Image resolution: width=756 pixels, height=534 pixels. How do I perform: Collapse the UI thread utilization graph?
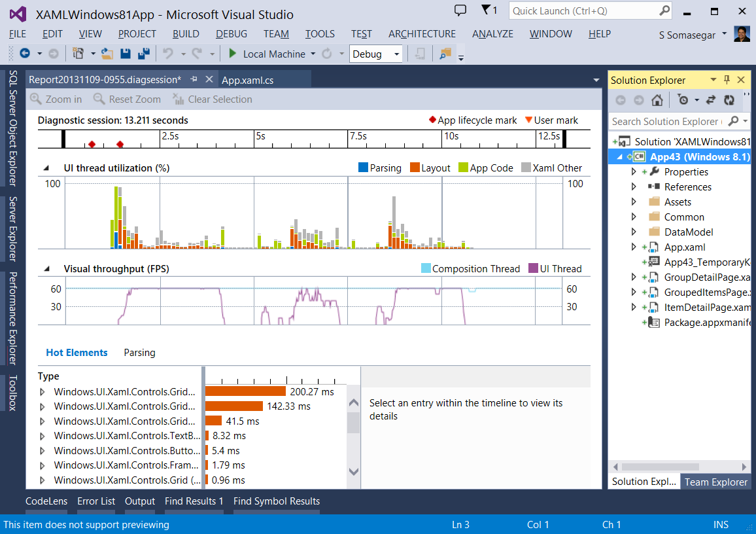[x=46, y=168]
